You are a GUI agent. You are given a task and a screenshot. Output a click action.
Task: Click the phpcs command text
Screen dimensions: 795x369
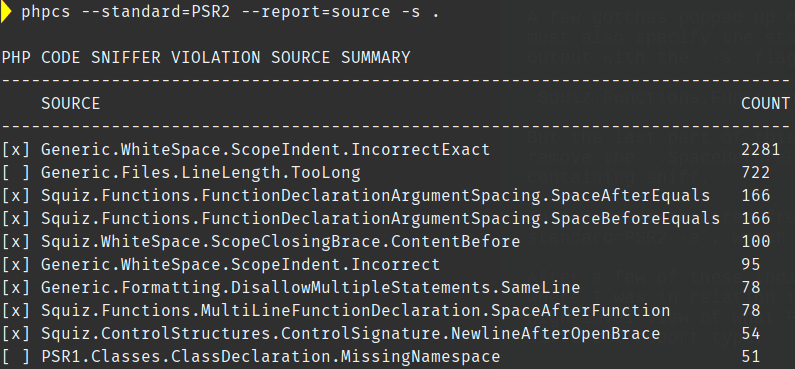(46, 12)
